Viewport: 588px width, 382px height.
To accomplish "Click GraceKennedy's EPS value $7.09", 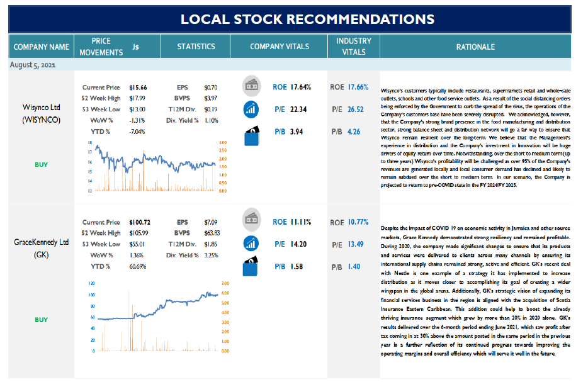I will pos(211,222).
